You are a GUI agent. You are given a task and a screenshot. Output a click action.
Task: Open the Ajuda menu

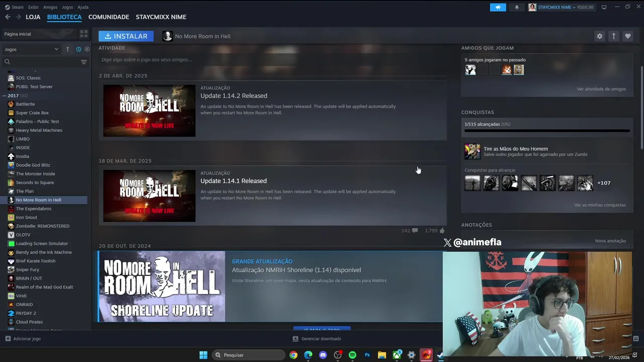83,7
